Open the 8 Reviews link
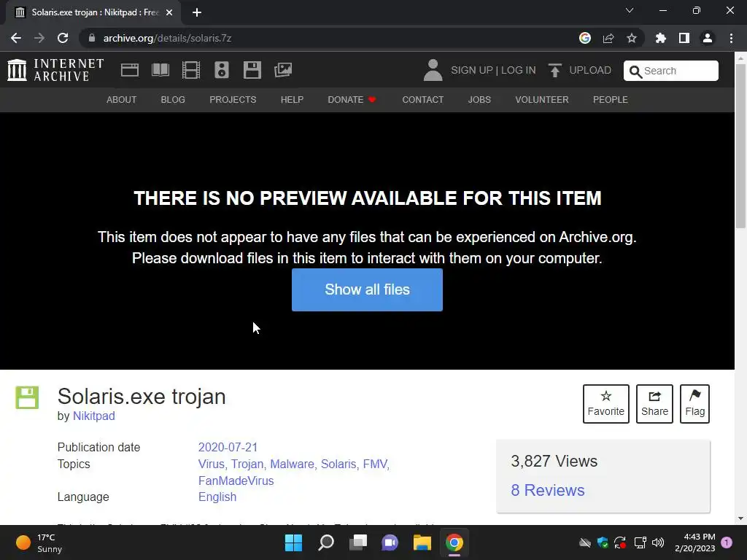The height and width of the screenshot is (560, 747). [547, 490]
